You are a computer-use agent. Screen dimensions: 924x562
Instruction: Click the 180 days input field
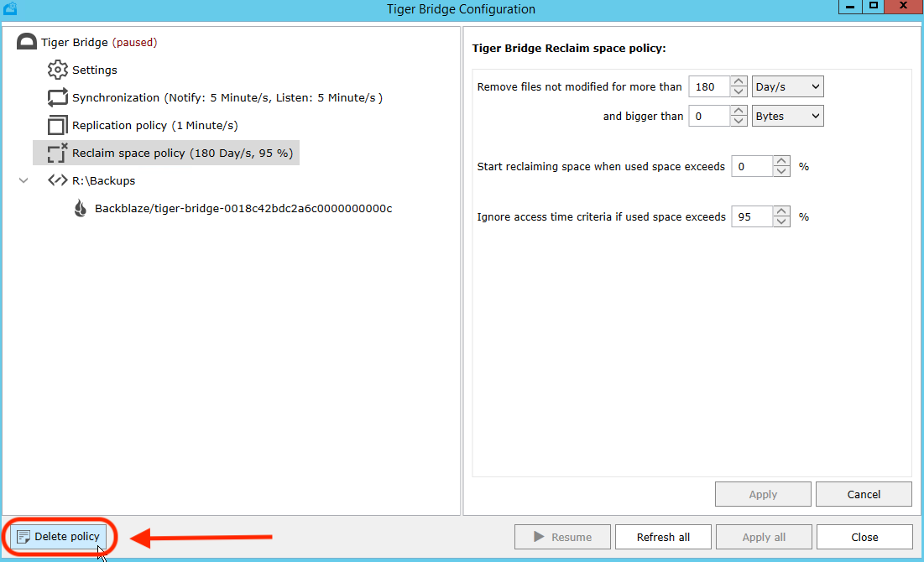tap(709, 86)
